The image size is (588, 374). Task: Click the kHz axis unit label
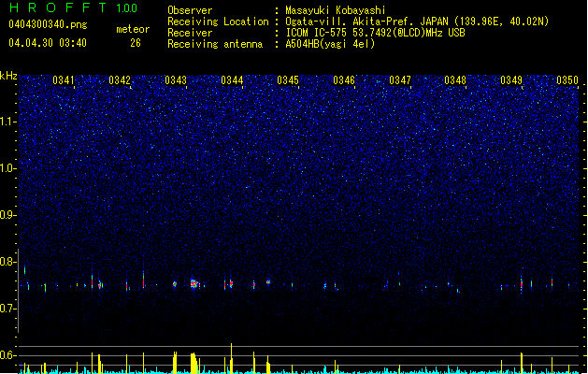pos(8,76)
